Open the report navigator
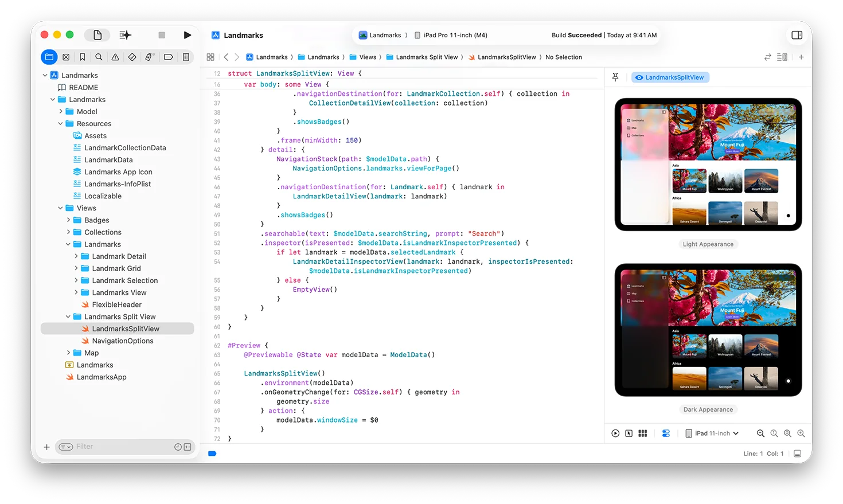Screen dimensions: 843x504 click(186, 57)
